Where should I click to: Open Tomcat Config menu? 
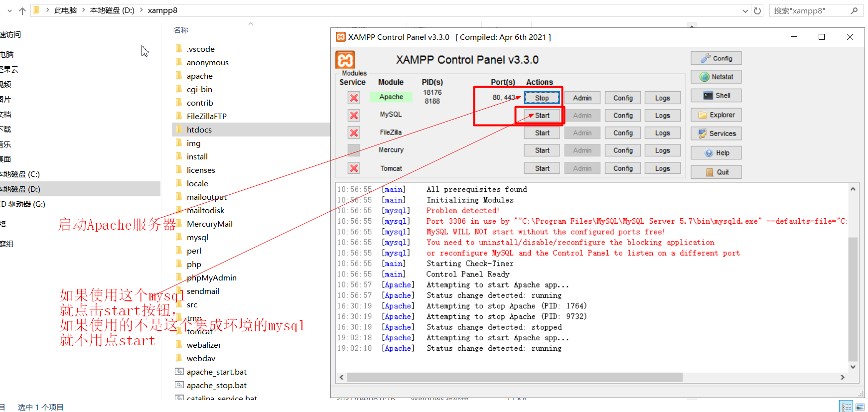(623, 168)
